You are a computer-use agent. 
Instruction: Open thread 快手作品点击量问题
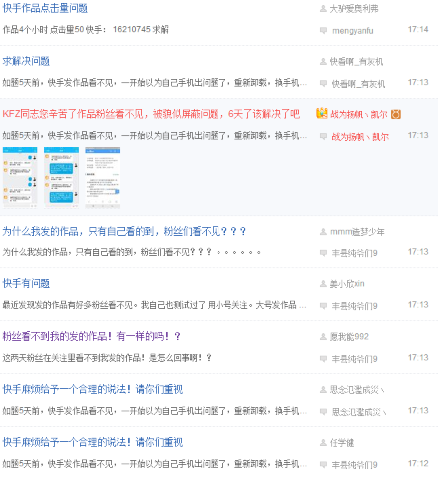point(45,8)
